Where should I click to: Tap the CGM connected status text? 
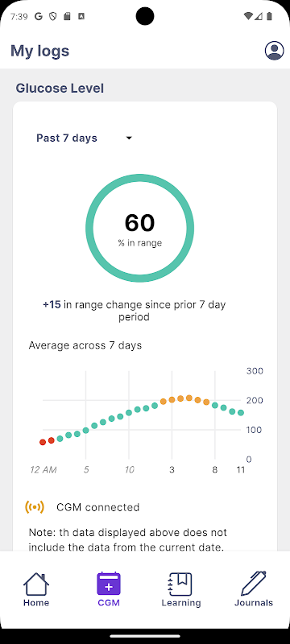click(x=98, y=507)
